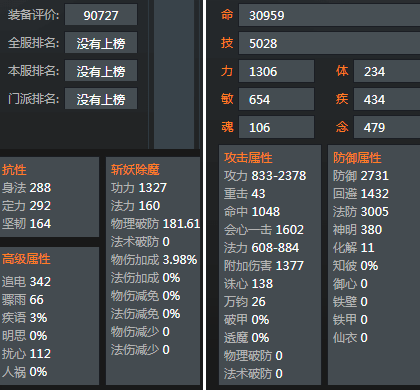Click the 防御属性 section header
Image resolution: width=420 pixels, height=390 pixels.
coord(357,158)
